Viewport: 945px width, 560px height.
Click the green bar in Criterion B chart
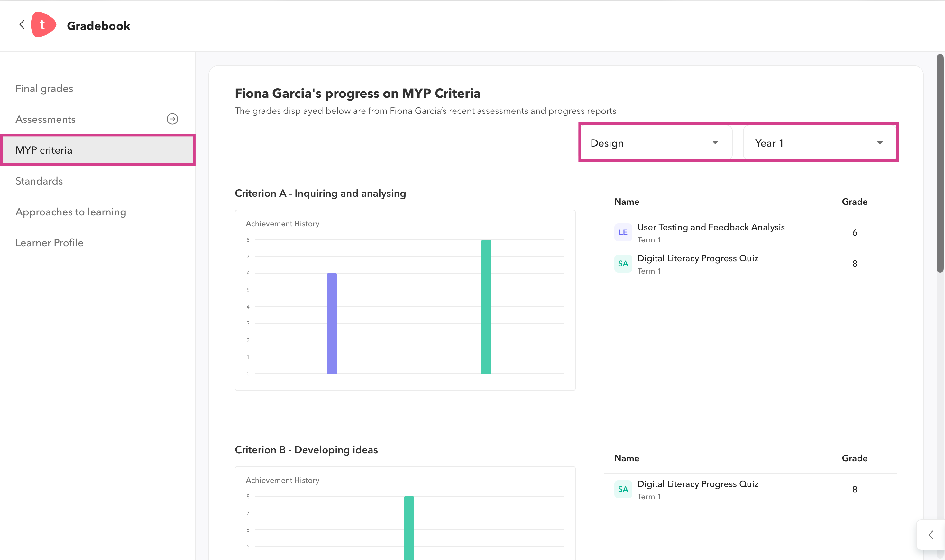pos(409,528)
